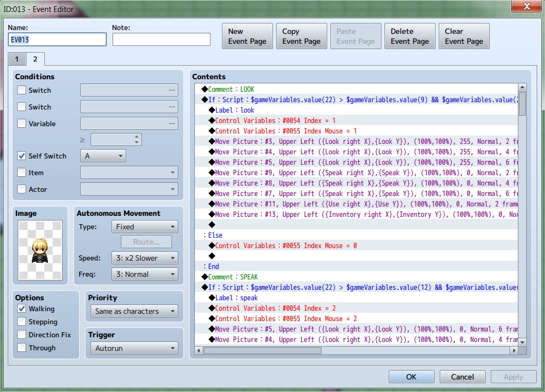Viewport: 545px width, 392px height.
Task: Open the Trigger Autorun dropdown
Action: tap(134, 348)
